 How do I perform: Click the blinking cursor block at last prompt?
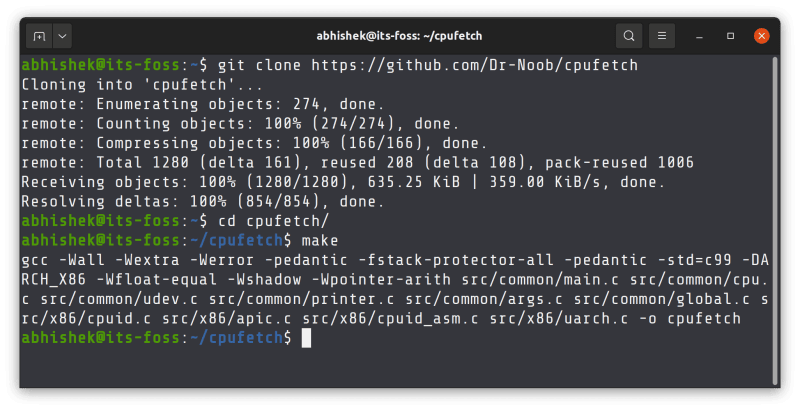(307, 338)
